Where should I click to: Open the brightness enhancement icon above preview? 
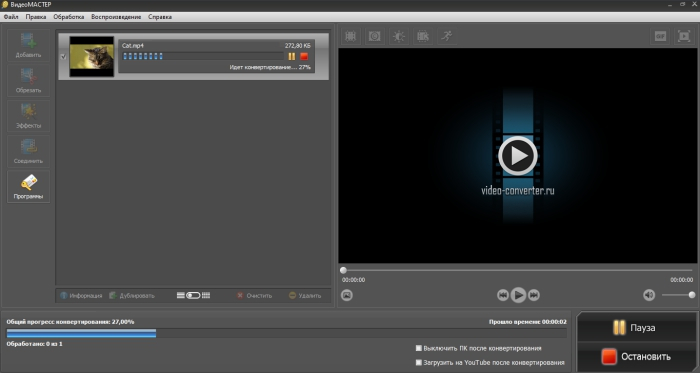399,36
